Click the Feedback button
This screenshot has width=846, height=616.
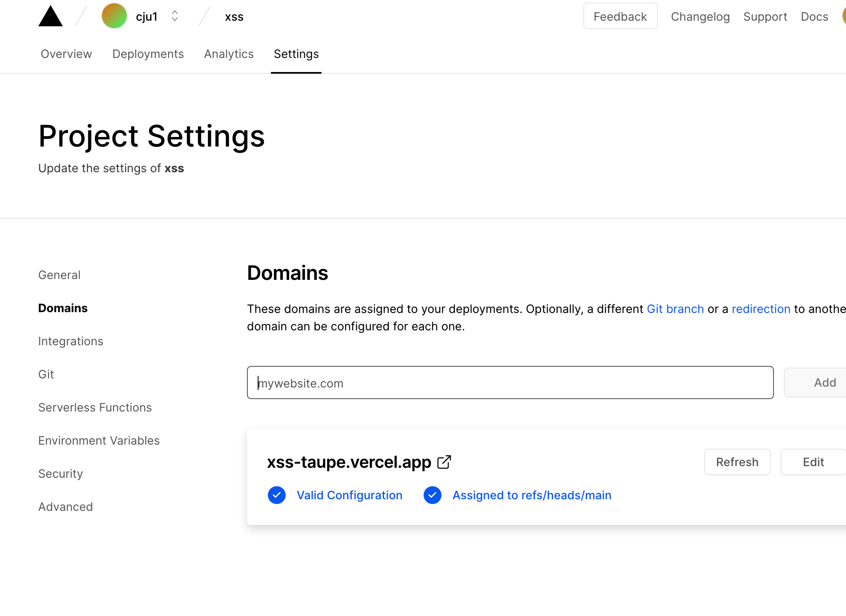620,16
